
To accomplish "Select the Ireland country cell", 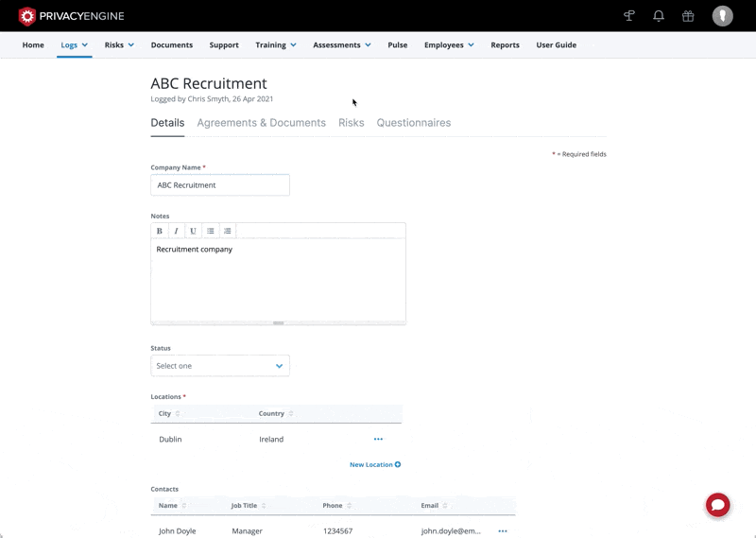I will tap(271, 439).
